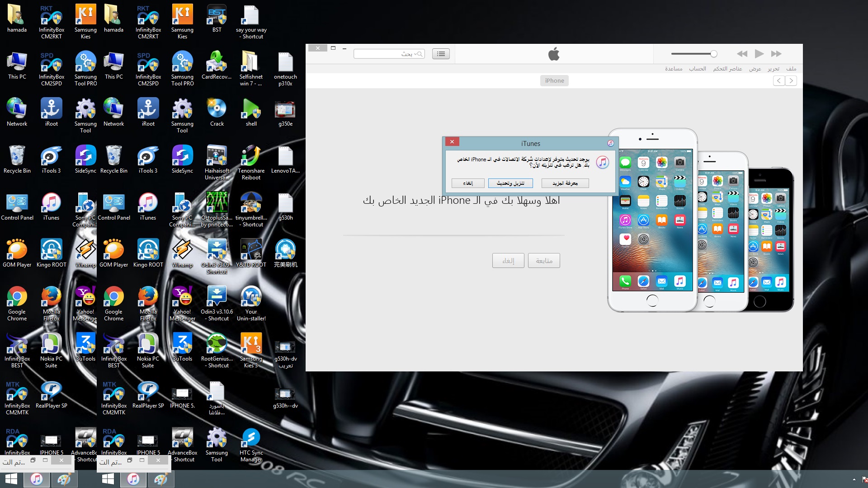The height and width of the screenshot is (488, 868).
Task: Launch tinyumbrella shortcut
Action: pos(251,209)
